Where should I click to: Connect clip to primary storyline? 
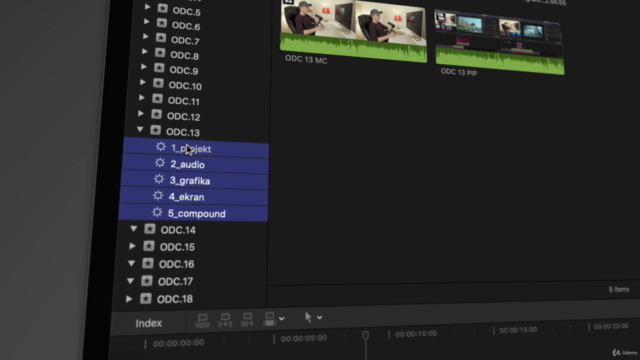click(x=202, y=320)
